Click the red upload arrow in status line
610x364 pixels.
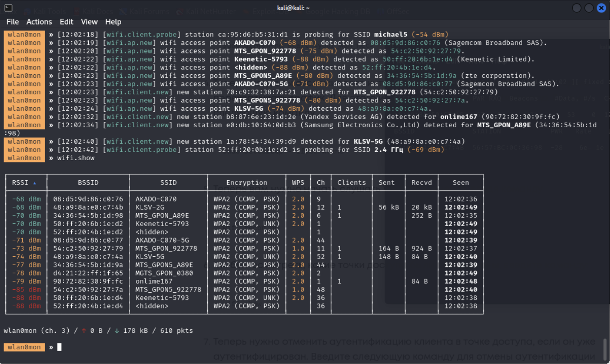84,331
